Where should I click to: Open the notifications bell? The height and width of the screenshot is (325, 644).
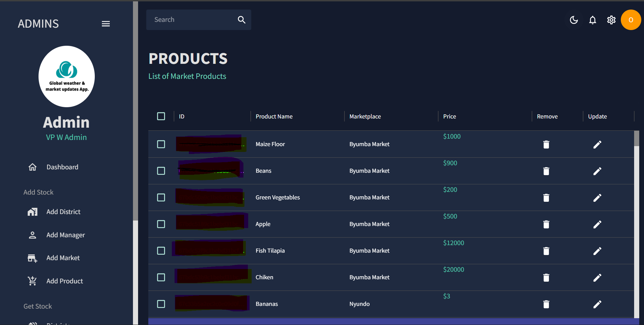[593, 20]
